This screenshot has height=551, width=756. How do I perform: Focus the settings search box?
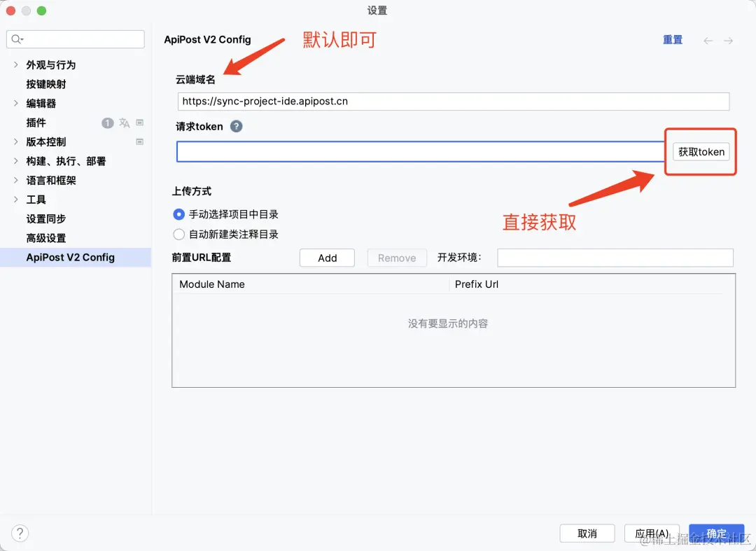(x=76, y=39)
